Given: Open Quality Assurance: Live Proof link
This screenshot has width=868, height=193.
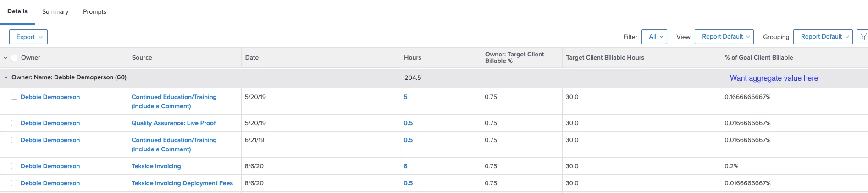Looking at the screenshot, I should 174,123.
